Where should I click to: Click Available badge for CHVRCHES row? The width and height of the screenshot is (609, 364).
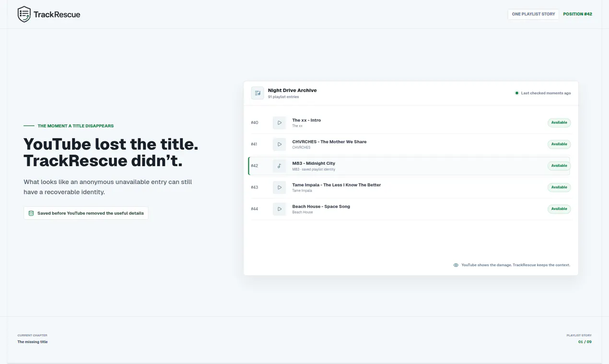click(559, 144)
